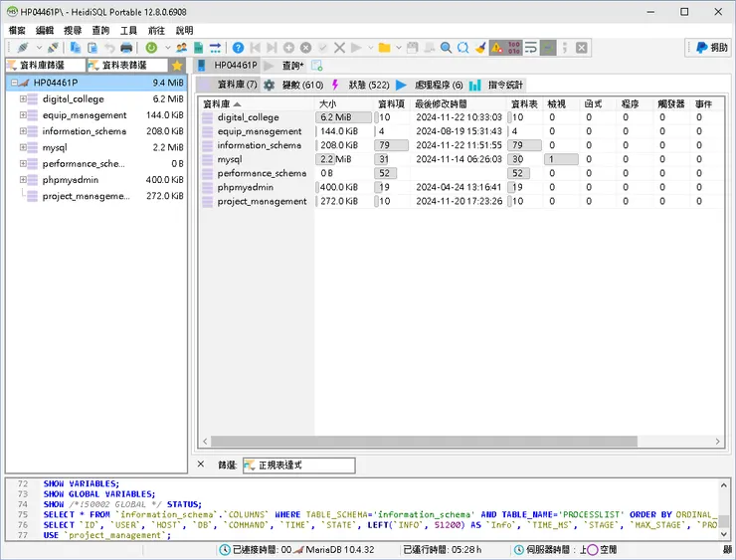This screenshot has width=736, height=560.
Task: Toggle the wrap long lines button
Action: coord(531,48)
